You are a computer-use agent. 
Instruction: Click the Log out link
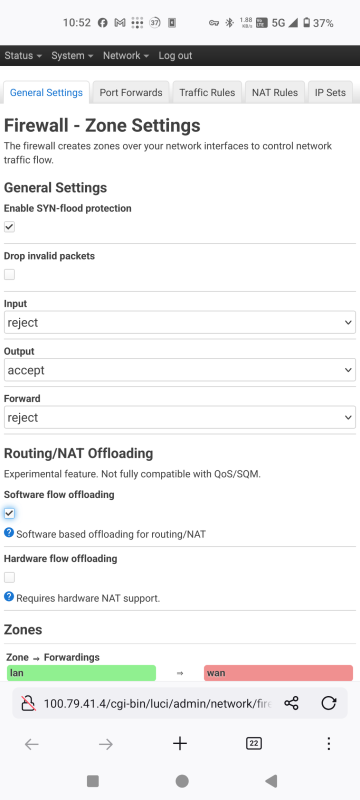tap(175, 56)
